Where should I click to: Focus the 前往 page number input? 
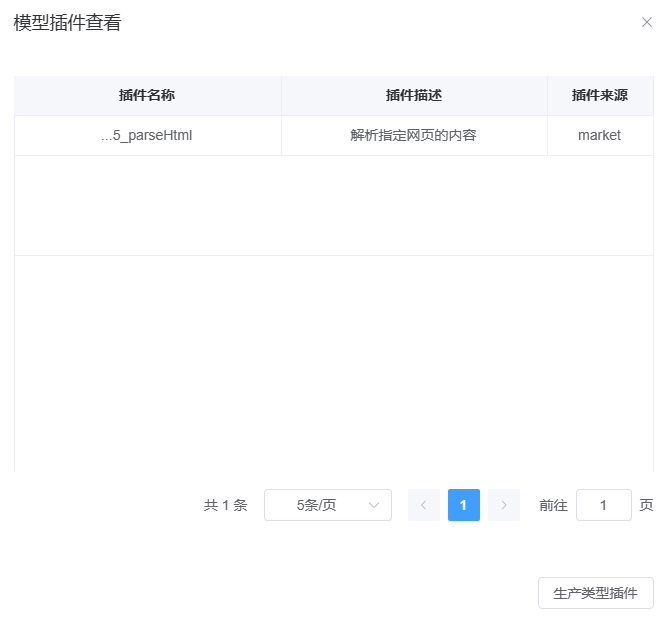pyautogui.click(x=603, y=505)
